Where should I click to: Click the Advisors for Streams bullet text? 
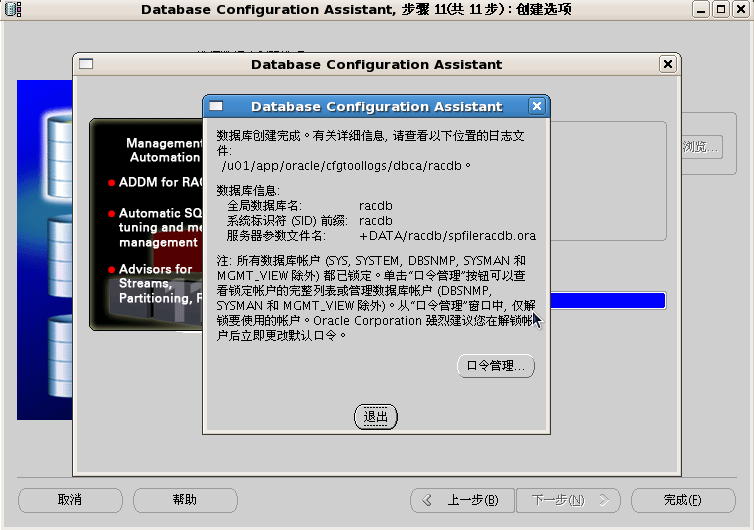[x=161, y=283]
